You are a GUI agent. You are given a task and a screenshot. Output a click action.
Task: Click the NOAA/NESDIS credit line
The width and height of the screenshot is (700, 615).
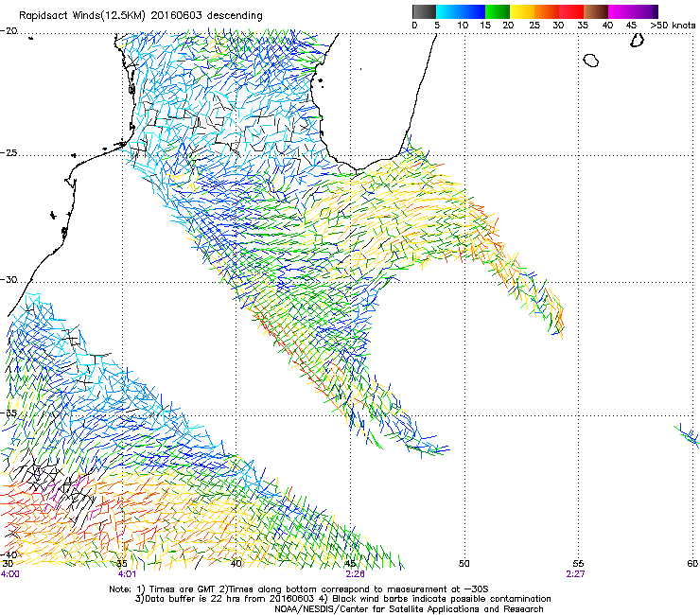pos(409,609)
